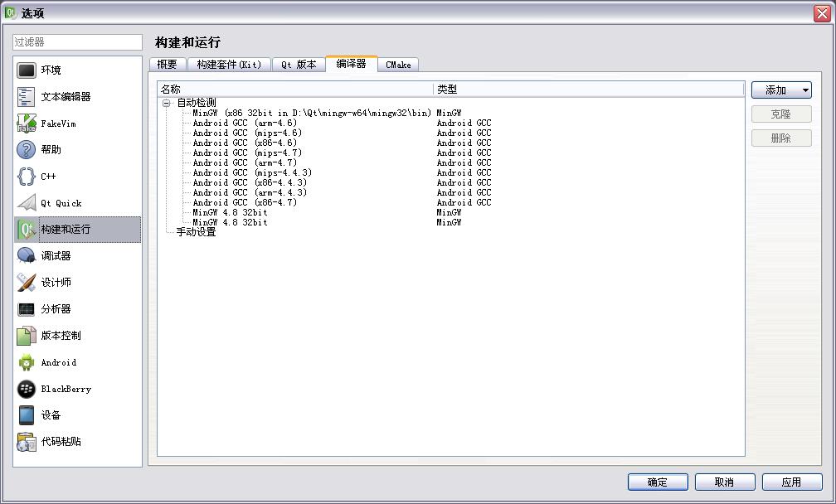Viewport: 836px width, 504px height.
Task: Select Android GCC (mips-4.4.3) compiler
Action: (x=252, y=172)
